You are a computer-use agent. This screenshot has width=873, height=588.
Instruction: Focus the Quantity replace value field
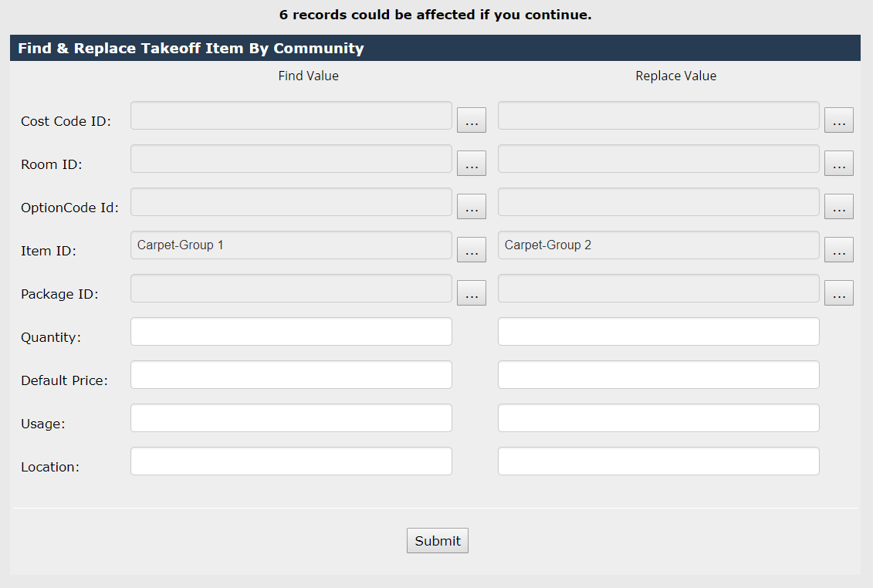(658, 332)
